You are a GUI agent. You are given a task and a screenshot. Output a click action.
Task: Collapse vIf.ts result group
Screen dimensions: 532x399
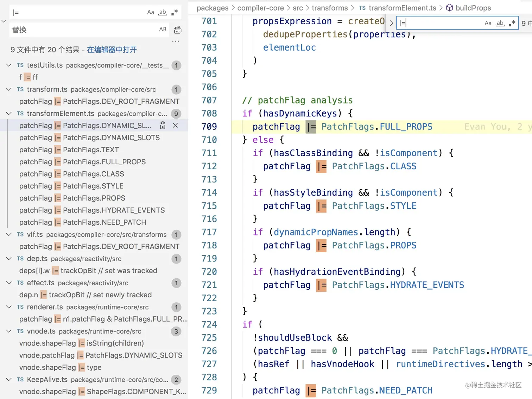pyautogui.click(x=9, y=234)
